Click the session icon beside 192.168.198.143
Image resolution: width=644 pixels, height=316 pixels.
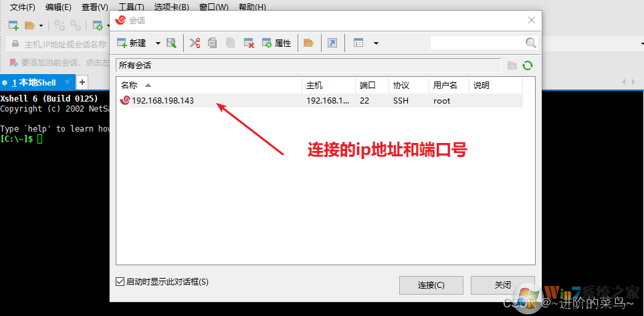tap(125, 100)
